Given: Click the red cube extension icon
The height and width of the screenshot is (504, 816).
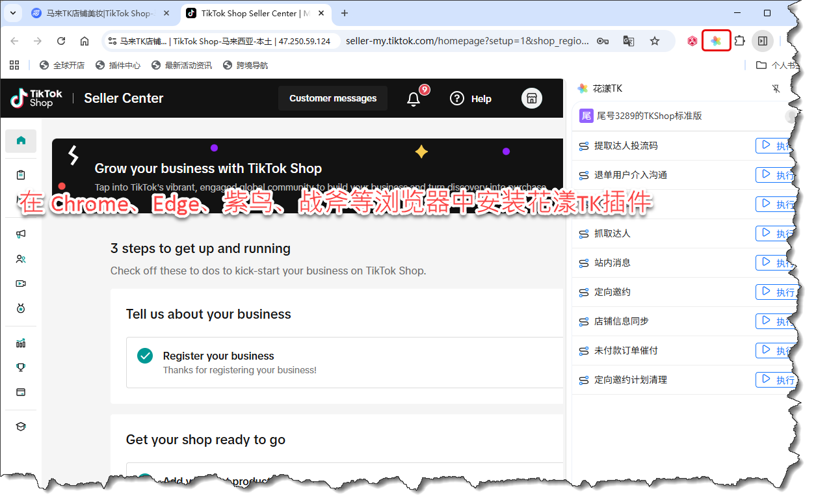Looking at the screenshot, I should point(692,41).
